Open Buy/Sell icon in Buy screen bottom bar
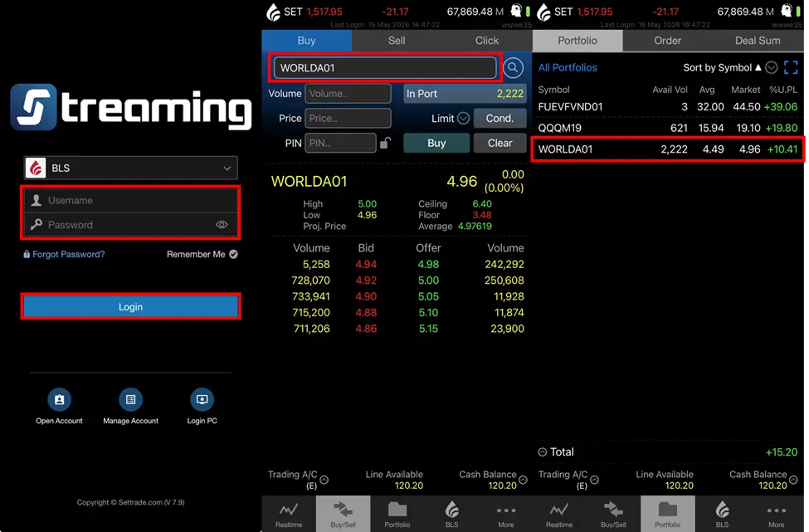Screen dimensions: 809x532 tap(344, 515)
